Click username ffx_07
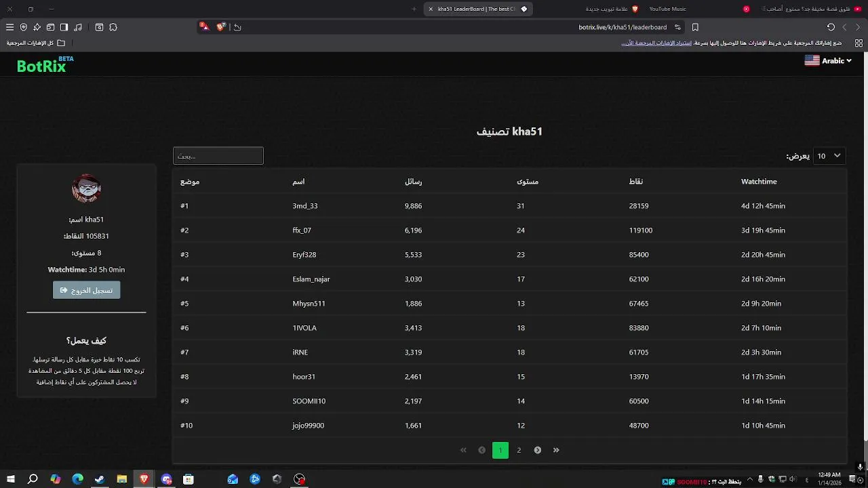The width and height of the screenshot is (868, 488). [x=302, y=230]
